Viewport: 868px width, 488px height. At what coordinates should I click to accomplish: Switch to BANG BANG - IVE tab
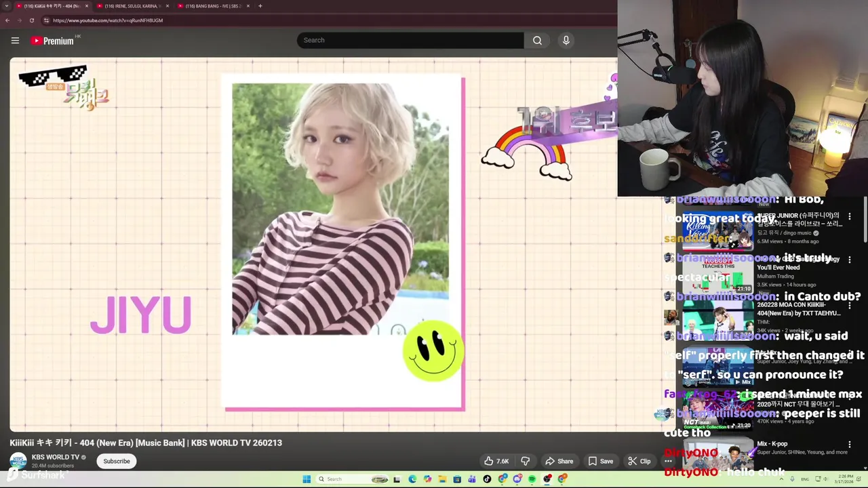click(212, 5)
